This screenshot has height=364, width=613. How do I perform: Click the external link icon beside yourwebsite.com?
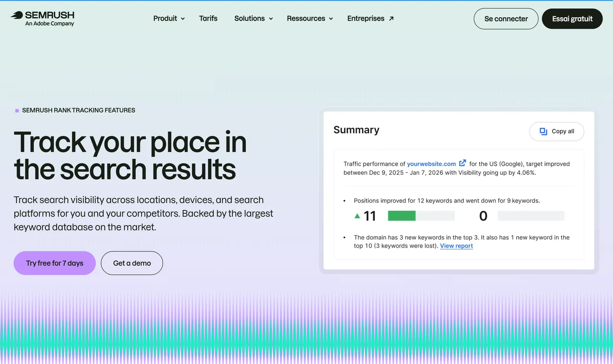pyautogui.click(x=463, y=163)
